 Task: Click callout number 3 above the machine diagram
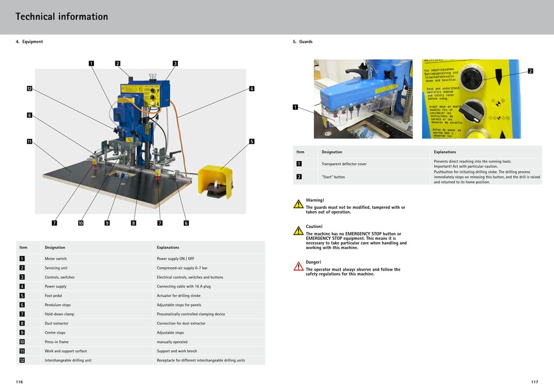tap(176, 63)
